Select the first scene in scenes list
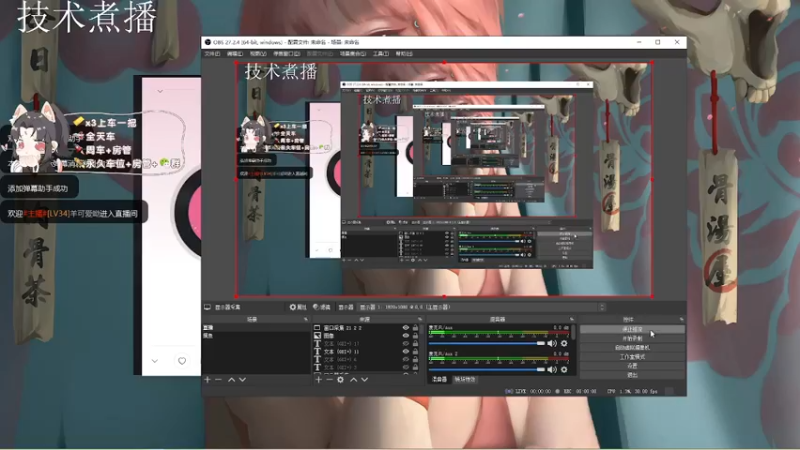 tap(256, 328)
